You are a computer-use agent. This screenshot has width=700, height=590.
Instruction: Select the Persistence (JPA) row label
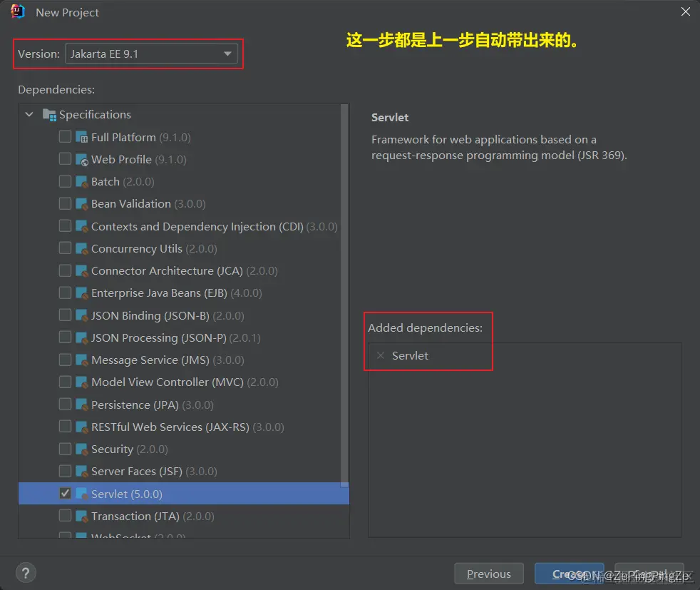[x=153, y=405]
